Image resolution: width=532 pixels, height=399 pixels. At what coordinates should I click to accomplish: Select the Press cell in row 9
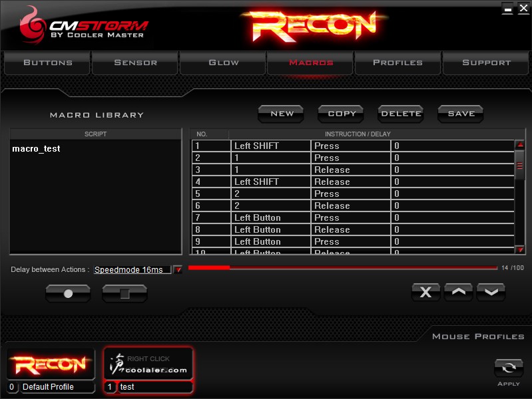click(x=351, y=241)
